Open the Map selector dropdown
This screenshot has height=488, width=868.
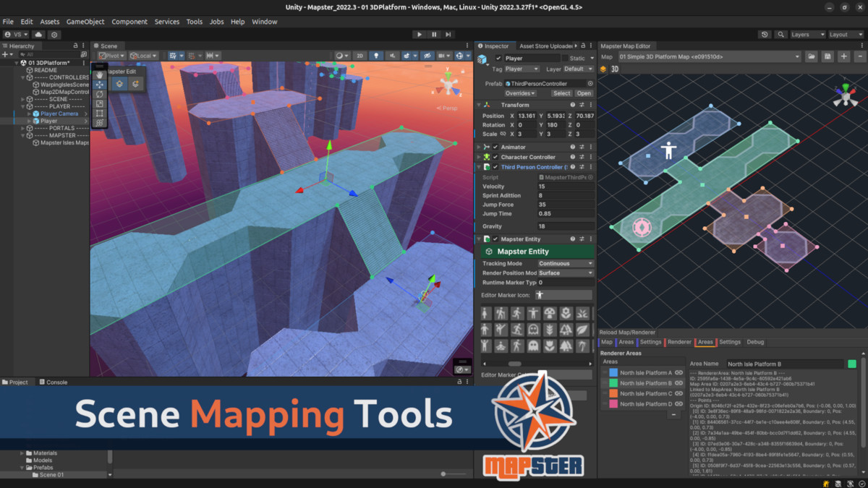pos(709,56)
